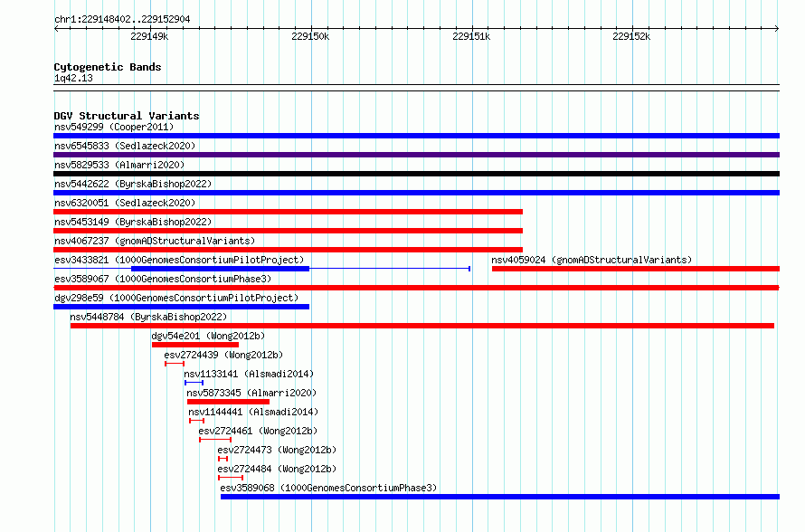The height and width of the screenshot is (532, 805).
Task: Select the blue nsv5442622 bar
Action: 416,193
